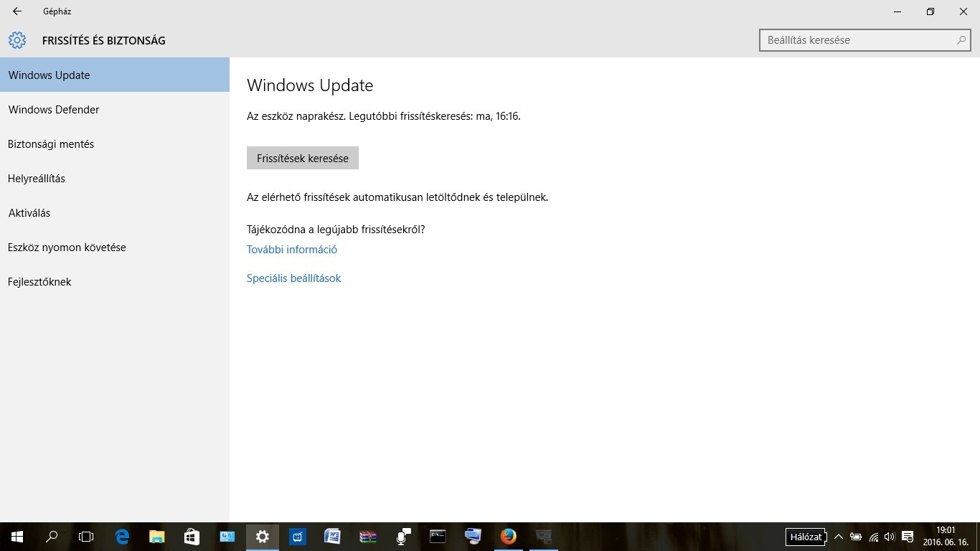Click the active Settings gear on the taskbar

pyautogui.click(x=263, y=537)
